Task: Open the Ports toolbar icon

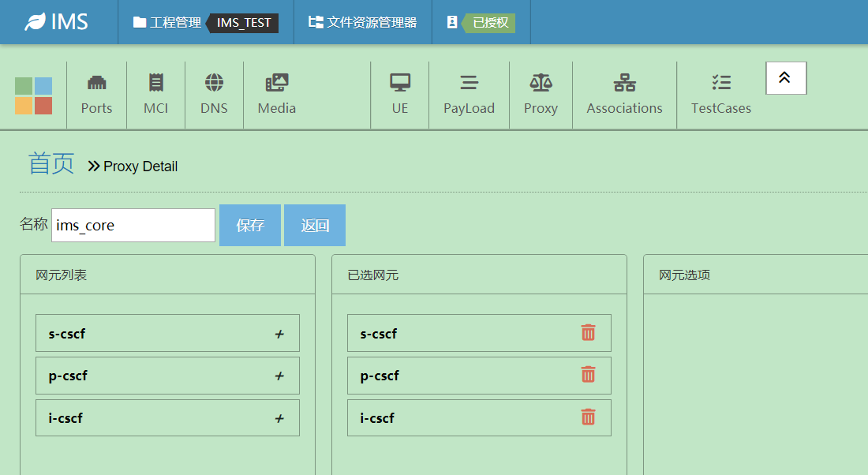Action: pyautogui.click(x=96, y=83)
